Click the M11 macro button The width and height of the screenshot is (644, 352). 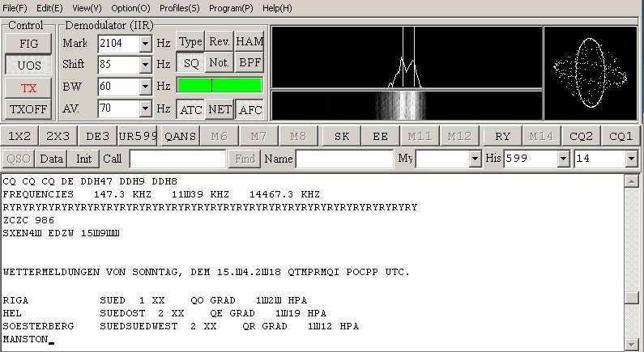pos(420,136)
